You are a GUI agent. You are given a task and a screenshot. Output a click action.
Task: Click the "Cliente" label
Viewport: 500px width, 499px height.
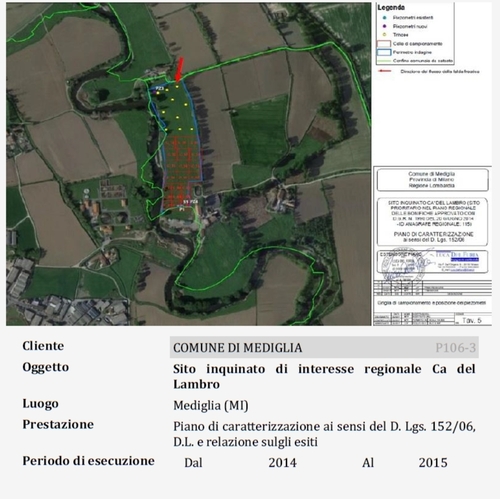(x=43, y=346)
